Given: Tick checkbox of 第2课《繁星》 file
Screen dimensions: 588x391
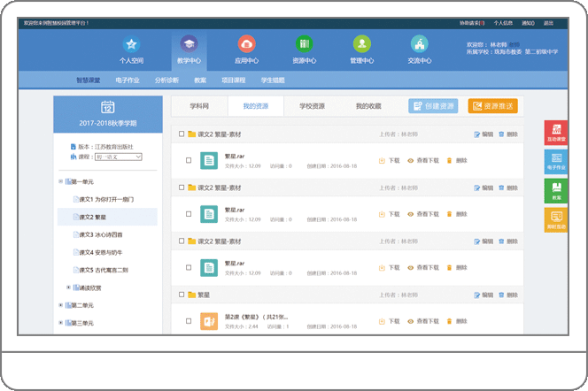Looking at the screenshot, I should pos(189,321).
